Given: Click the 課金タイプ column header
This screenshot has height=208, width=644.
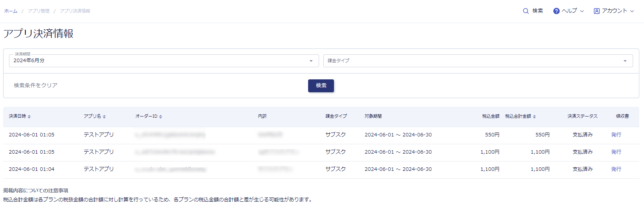Looking at the screenshot, I should pyautogui.click(x=336, y=116).
